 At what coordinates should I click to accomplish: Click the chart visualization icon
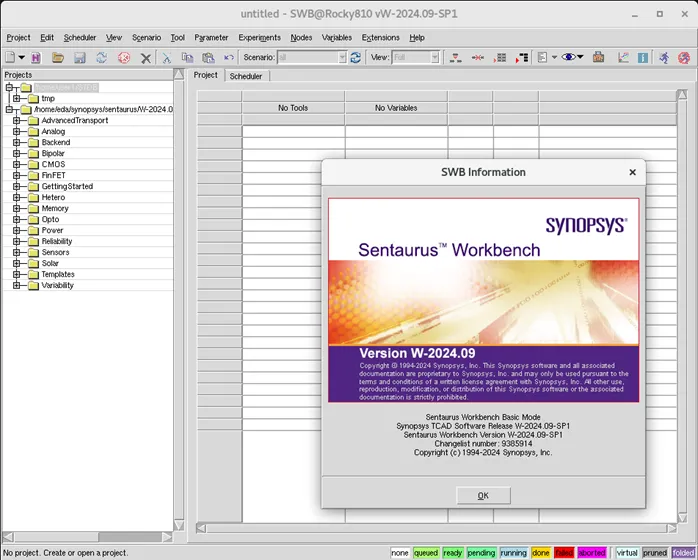tap(623, 57)
